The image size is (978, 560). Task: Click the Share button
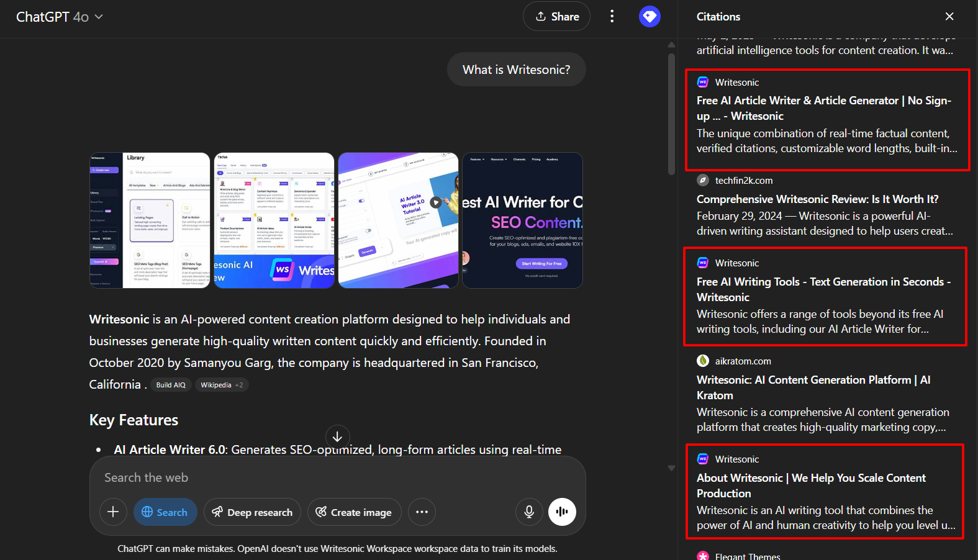556,17
